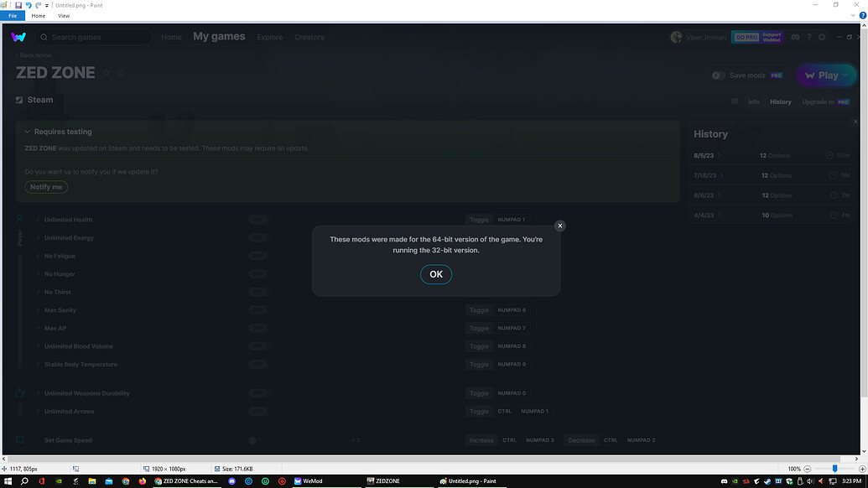
Task: Open the WeMod app from the Windows taskbar
Action: 309,481
